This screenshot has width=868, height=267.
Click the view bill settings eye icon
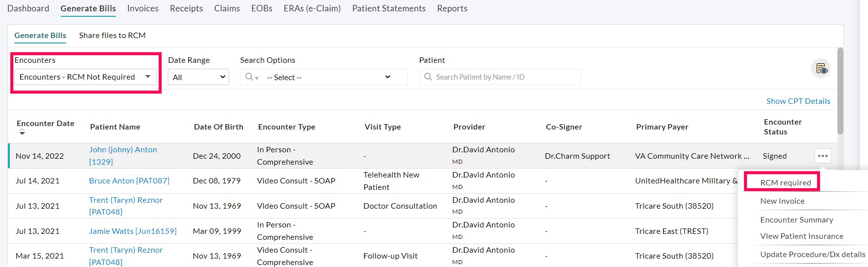pyautogui.click(x=821, y=69)
